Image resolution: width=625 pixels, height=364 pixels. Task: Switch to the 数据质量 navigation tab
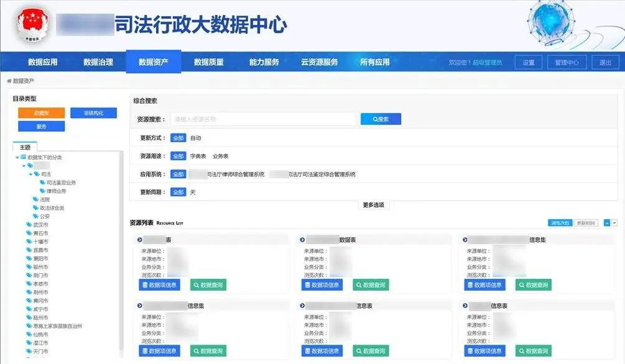pos(208,62)
